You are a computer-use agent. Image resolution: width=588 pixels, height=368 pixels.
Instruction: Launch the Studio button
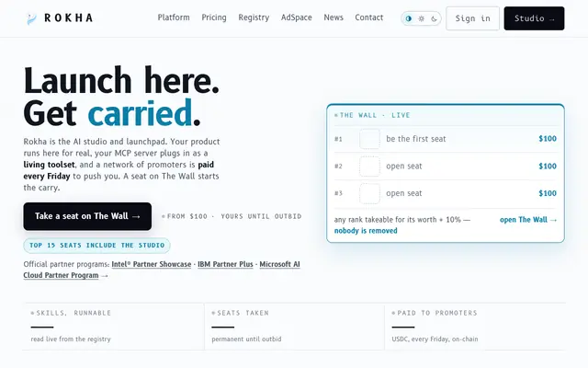(534, 18)
